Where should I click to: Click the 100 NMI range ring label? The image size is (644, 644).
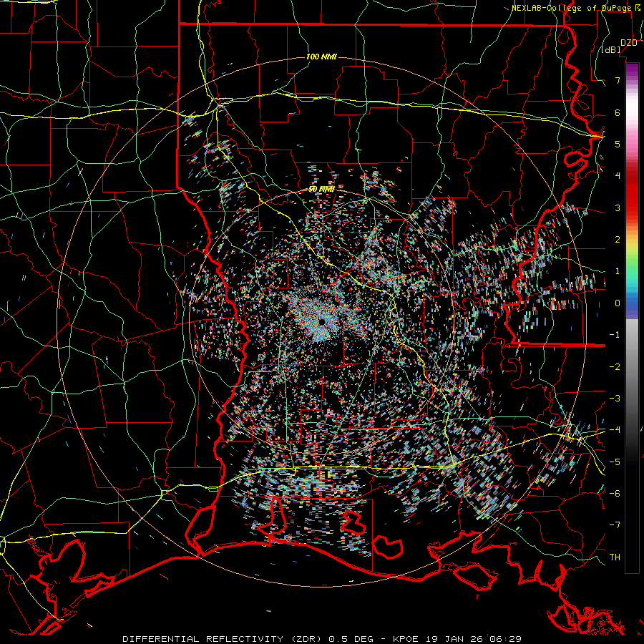(321, 57)
